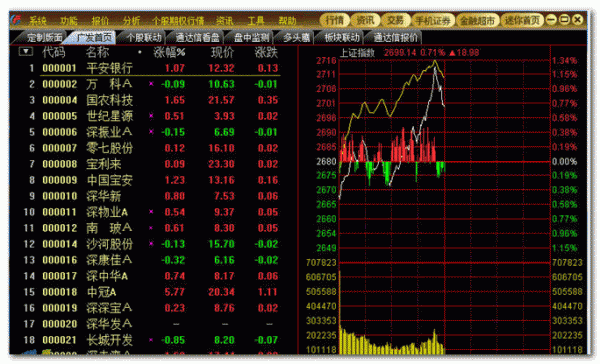Open the 报价 menu
Viewport: 600px width, 364px height.
coord(100,21)
